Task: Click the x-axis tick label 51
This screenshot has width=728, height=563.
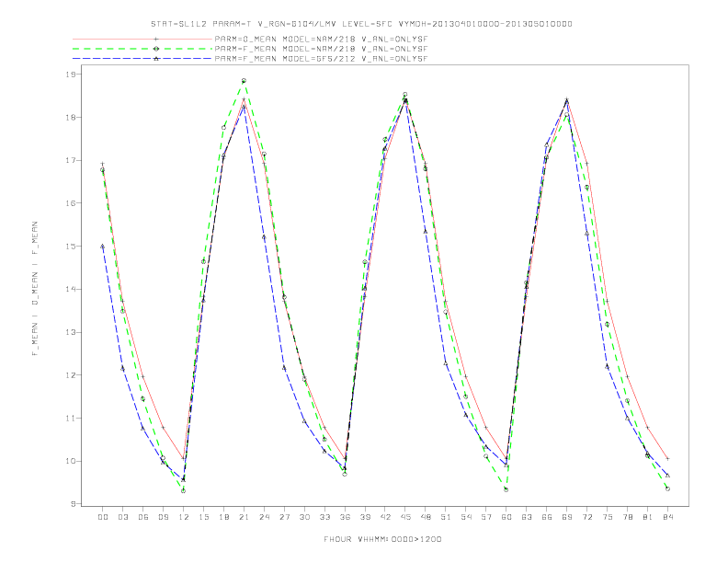Action: (x=446, y=517)
